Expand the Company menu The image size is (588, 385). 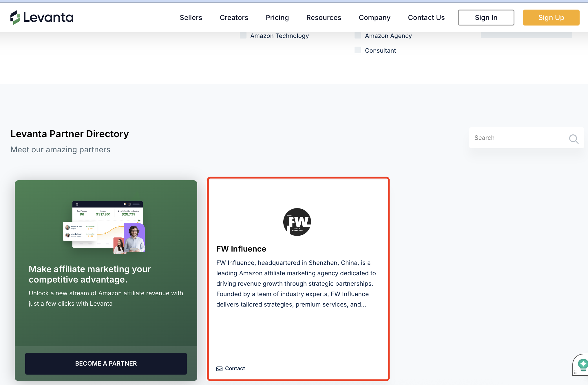pyautogui.click(x=374, y=18)
